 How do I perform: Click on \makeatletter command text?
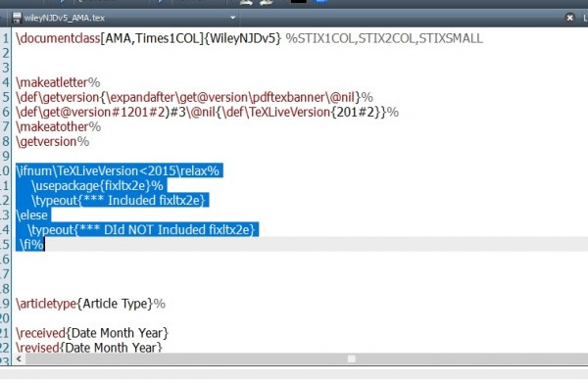coord(52,82)
